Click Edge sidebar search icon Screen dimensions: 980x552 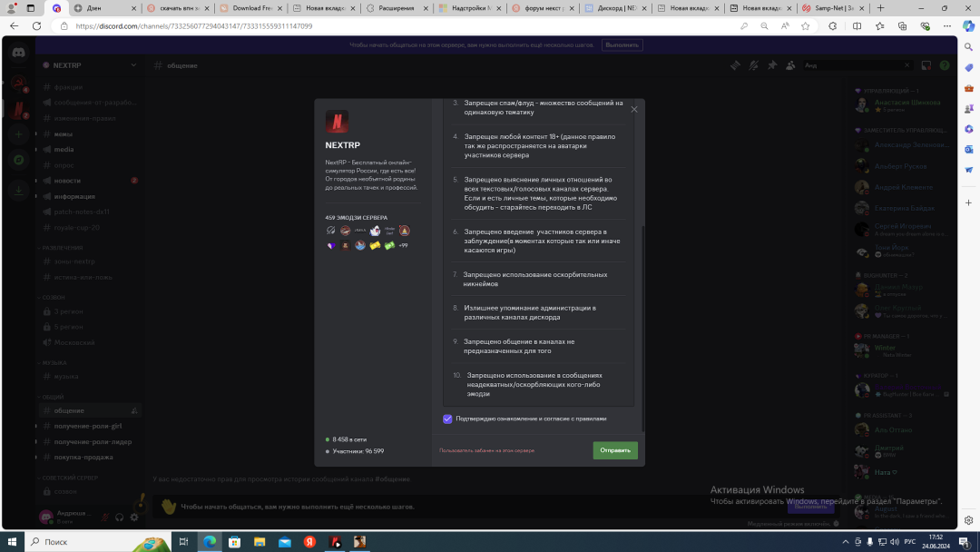[968, 47]
